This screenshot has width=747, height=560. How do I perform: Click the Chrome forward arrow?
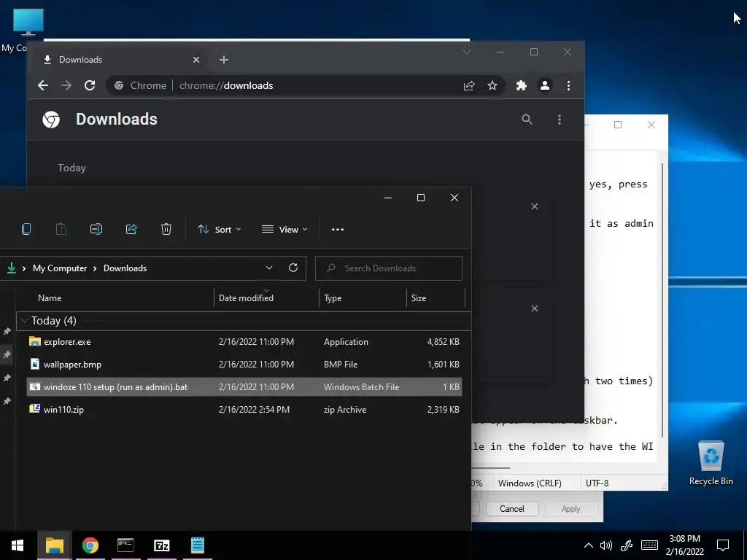point(66,85)
